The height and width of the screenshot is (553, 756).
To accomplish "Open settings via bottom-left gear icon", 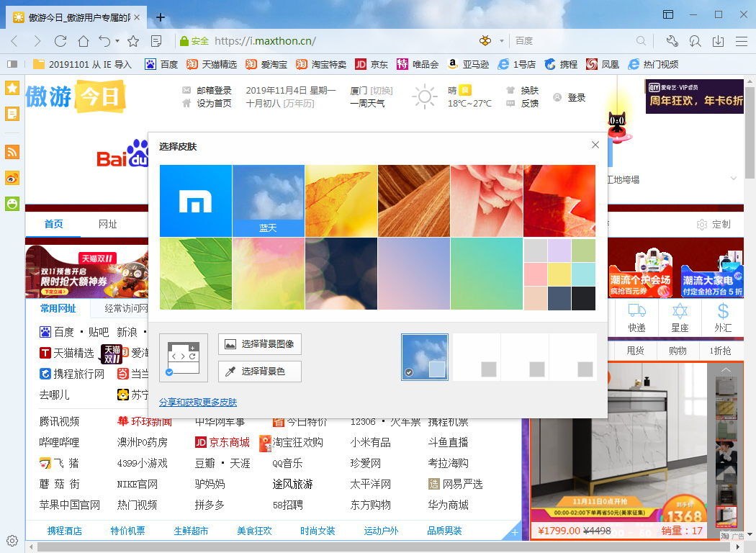I will click(x=13, y=541).
